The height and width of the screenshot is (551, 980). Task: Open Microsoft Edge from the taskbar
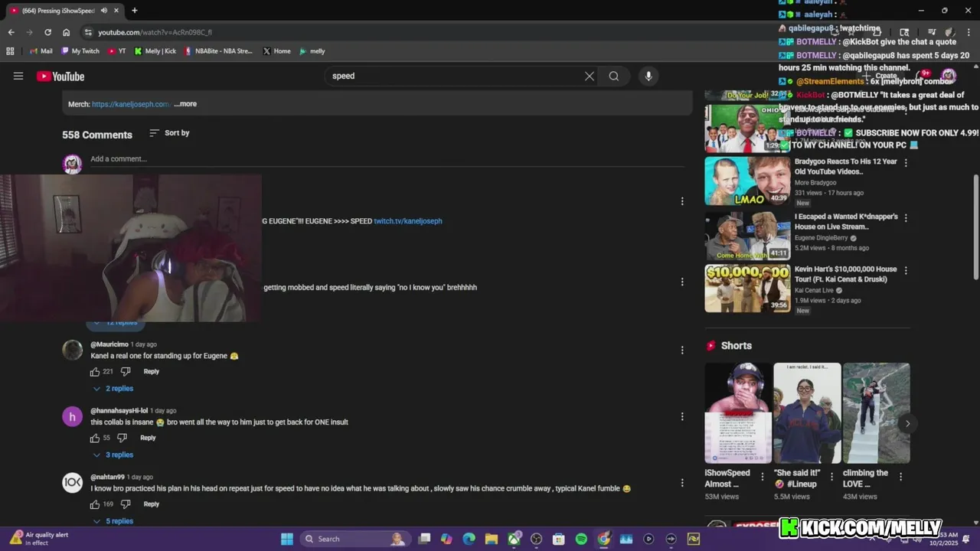click(x=469, y=539)
